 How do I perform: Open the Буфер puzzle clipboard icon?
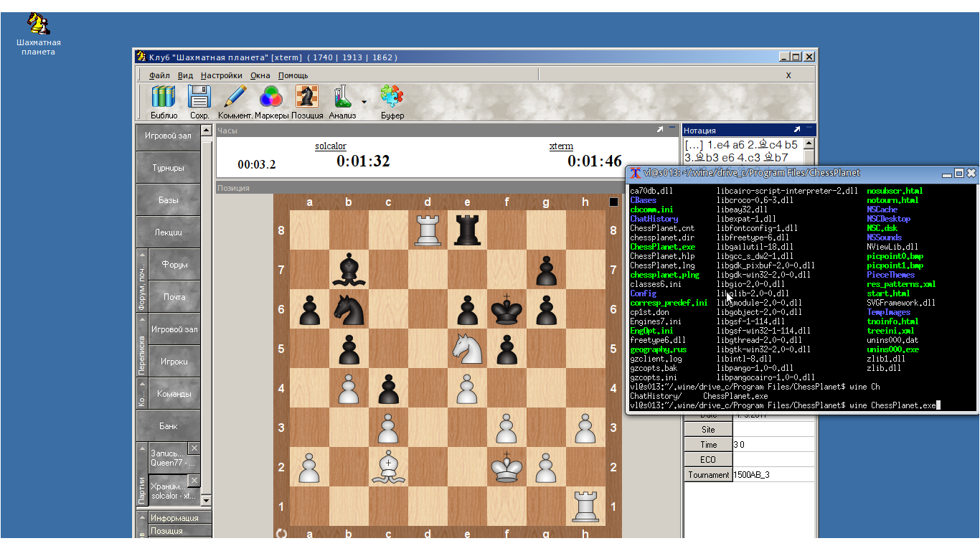pos(392,101)
